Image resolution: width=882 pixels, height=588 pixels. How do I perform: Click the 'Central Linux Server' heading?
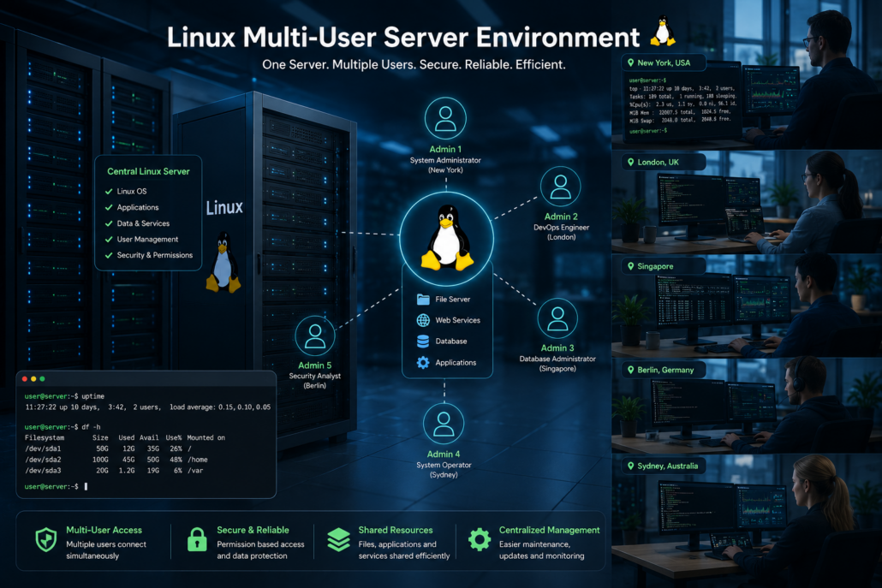coord(148,171)
